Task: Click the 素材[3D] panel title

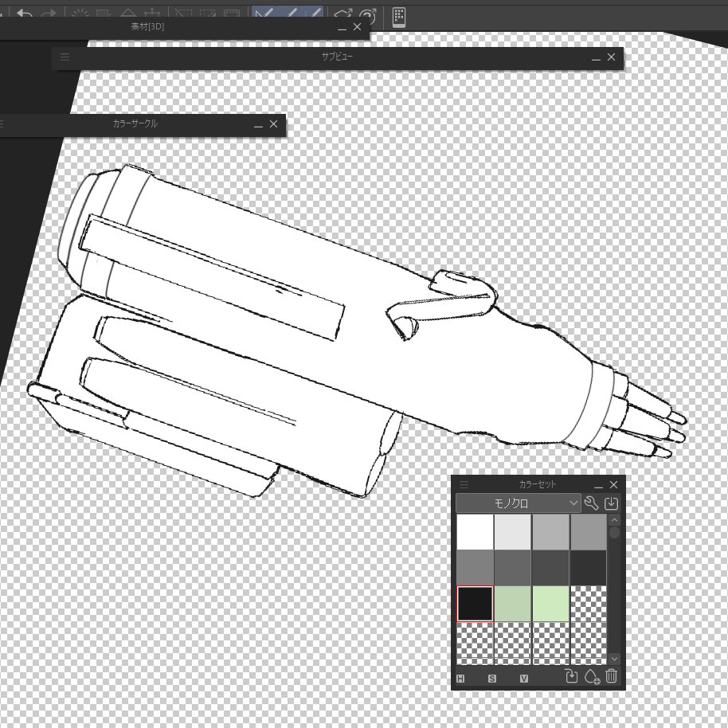Action: (147, 26)
